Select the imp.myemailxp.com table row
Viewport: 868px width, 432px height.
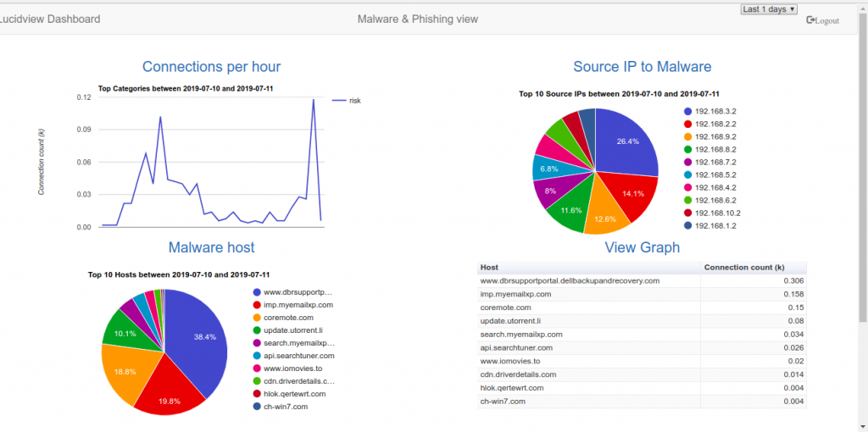[643, 294]
